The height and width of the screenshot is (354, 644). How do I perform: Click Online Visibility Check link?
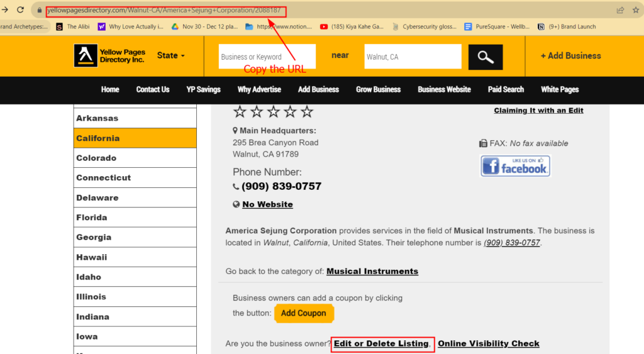tap(488, 344)
